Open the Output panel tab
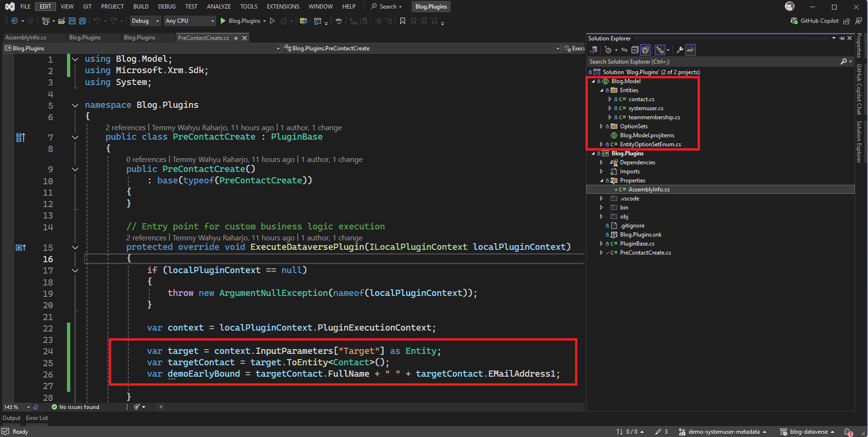This screenshot has height=437, width=868. [x=11, y=418]
